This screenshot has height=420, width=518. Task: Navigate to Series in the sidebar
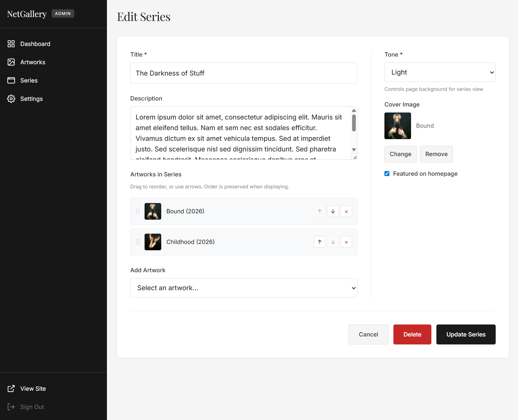click(x=29, y=80)
